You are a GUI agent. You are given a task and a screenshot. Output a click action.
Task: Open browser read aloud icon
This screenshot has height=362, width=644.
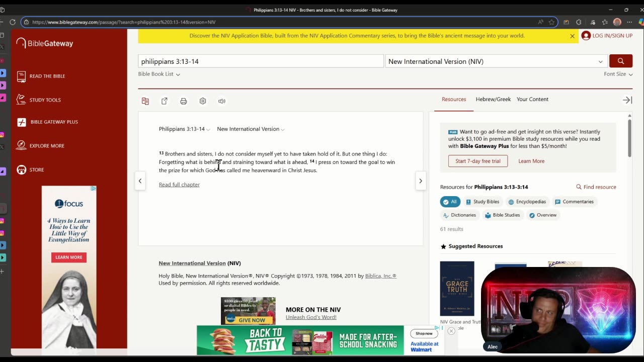point(540,22)
